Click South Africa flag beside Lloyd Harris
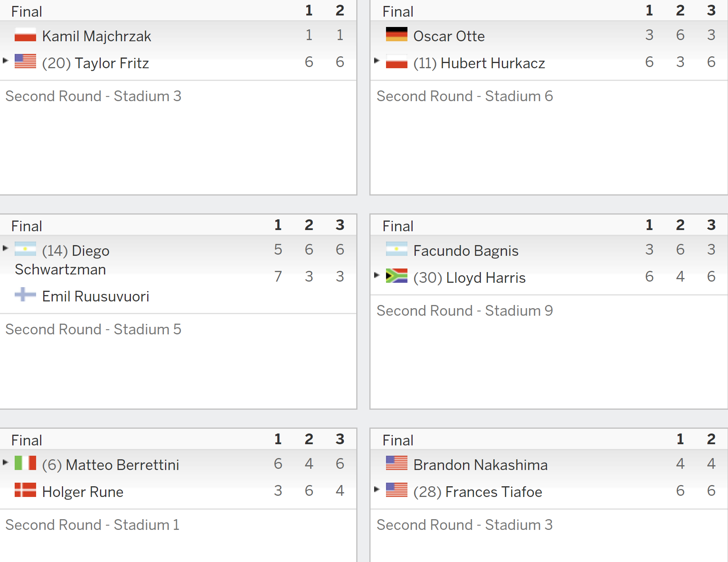The width and height of the screenshot is (728, 562). point(396,276)
